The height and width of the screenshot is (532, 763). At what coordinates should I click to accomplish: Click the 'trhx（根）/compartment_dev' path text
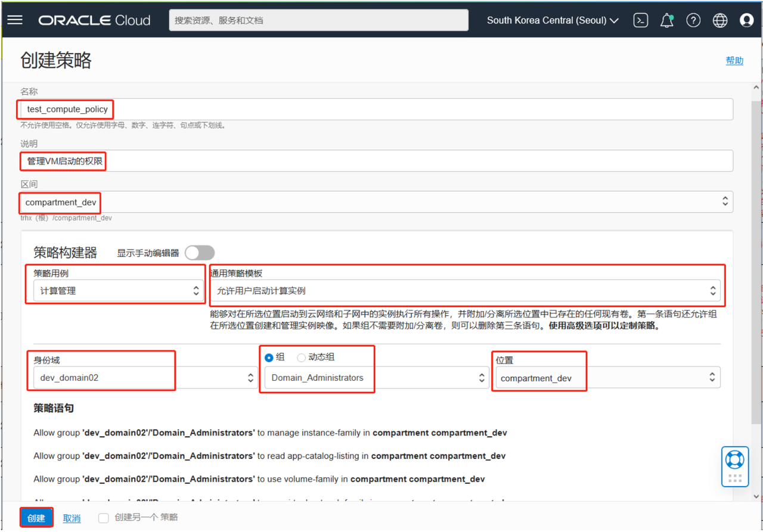click(x=66, y=218)
